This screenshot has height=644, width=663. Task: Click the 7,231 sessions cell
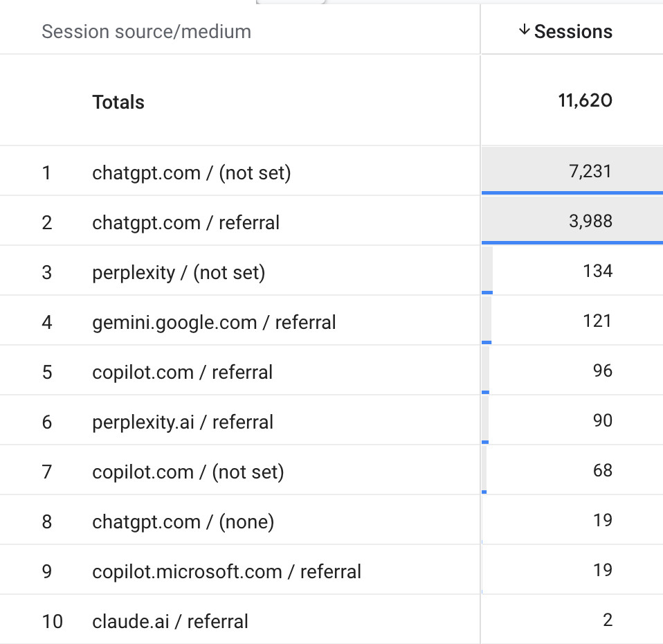pyautogui.click(x=590, y=171)
